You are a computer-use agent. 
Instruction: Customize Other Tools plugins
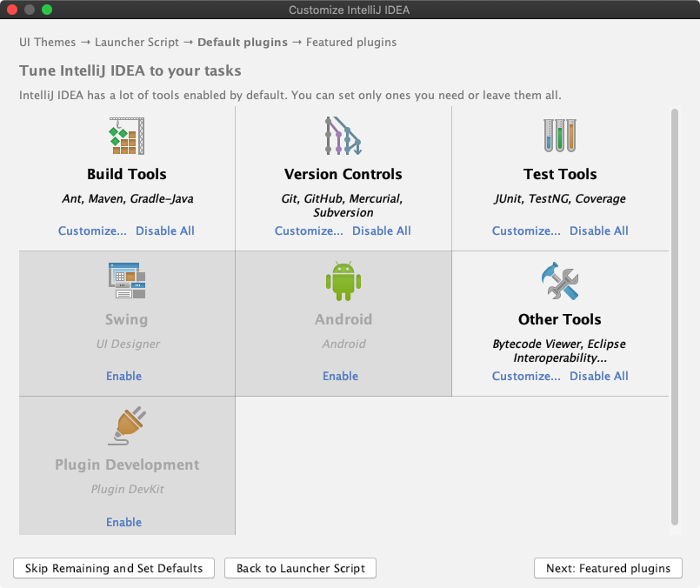(x=526, y=376)
